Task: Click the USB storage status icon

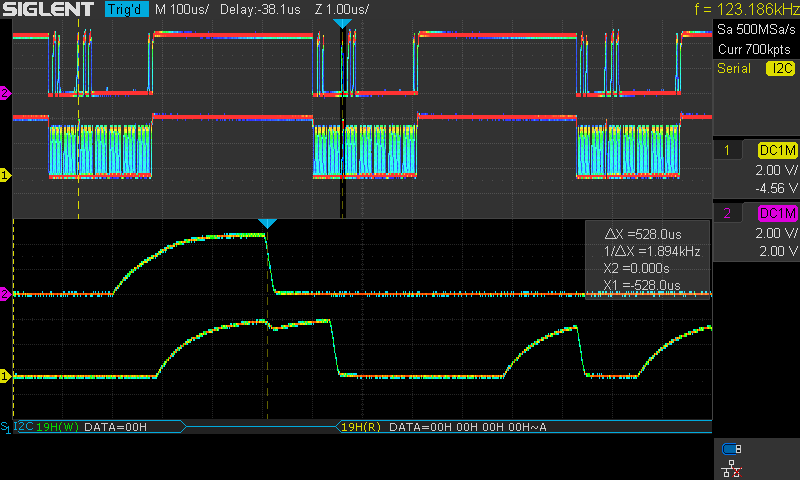Action: [x=732, y=449]
